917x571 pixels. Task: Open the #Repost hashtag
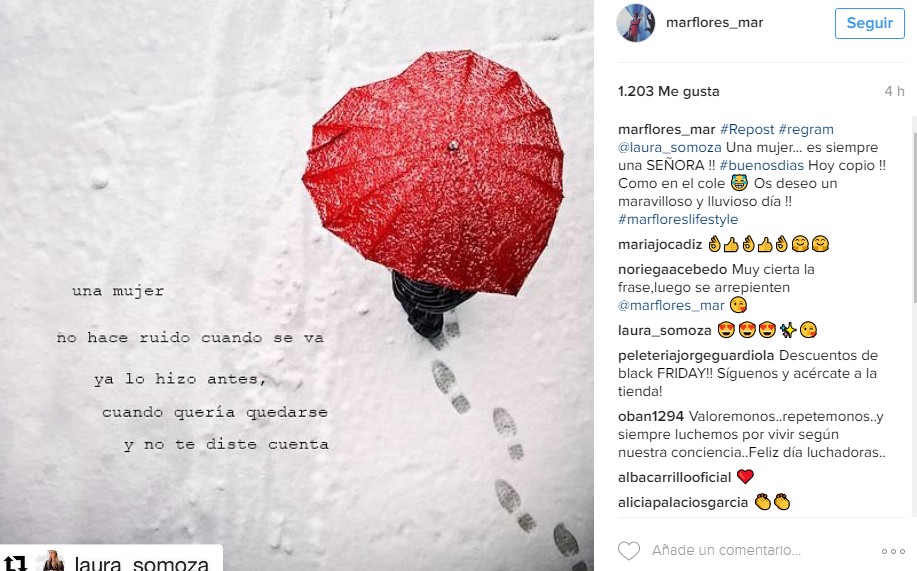(x=747, y=129)
